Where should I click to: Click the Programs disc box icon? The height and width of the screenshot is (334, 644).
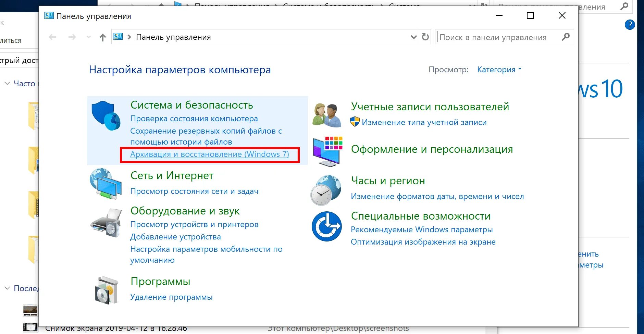pos(107,290)
